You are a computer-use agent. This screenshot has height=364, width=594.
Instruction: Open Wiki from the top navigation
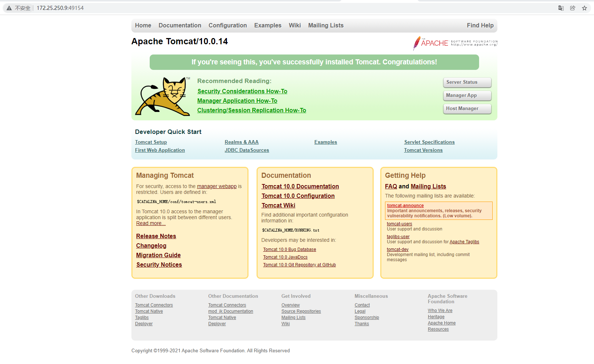[295, 26]
